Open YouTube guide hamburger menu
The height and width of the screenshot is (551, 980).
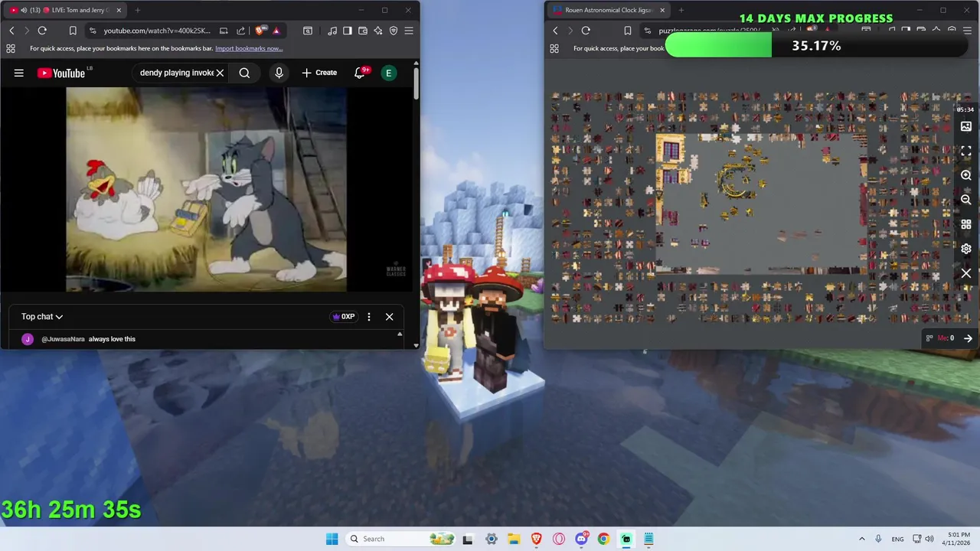(x=19, y=73)
